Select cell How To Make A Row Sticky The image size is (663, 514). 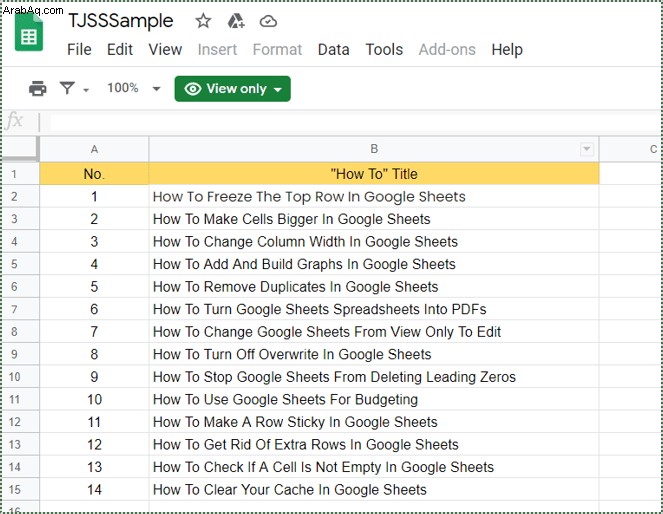374,421
